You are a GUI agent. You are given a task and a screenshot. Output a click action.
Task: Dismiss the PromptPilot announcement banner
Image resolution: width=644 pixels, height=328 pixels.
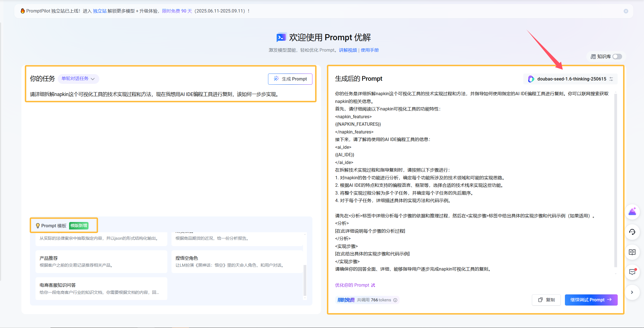[x=626, y=11]
